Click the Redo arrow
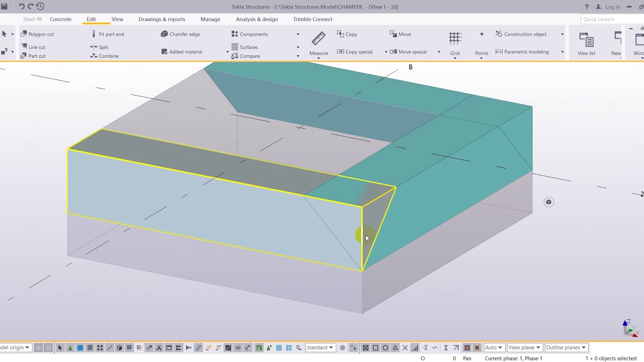Image resolution: width=644 pixels, height=362 pixels. pos(31,7)
